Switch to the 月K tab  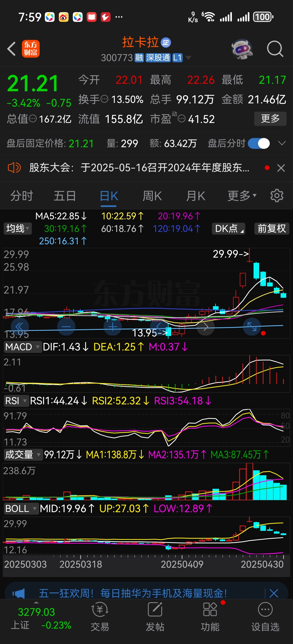point(195,196)
